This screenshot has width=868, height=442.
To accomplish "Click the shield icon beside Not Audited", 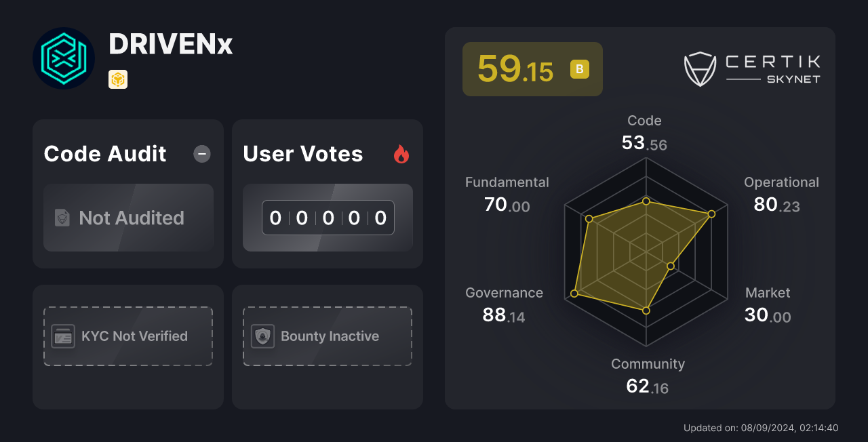I will (x=62, y=218).
